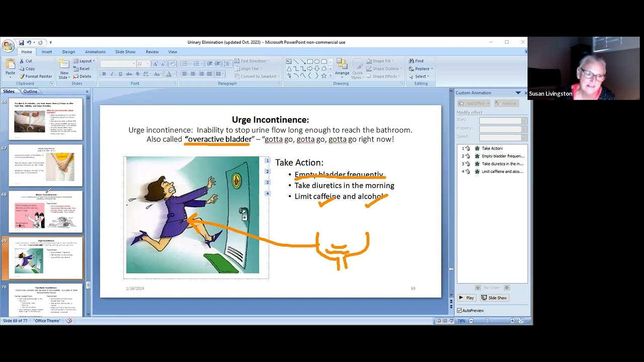Insert a New Slide
The width and height of the screenshot is (644, 362).
(64, 68)
